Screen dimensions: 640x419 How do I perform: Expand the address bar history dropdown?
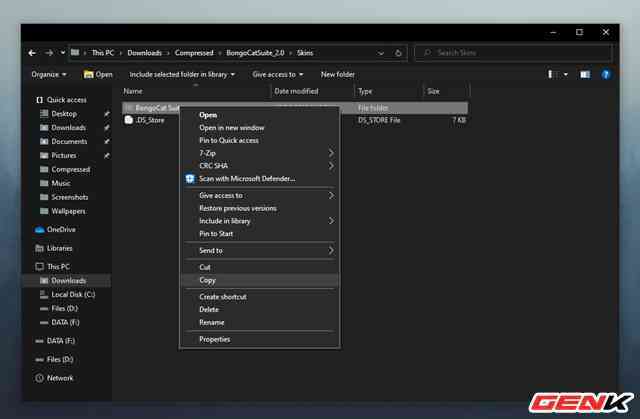coord(380,53)
